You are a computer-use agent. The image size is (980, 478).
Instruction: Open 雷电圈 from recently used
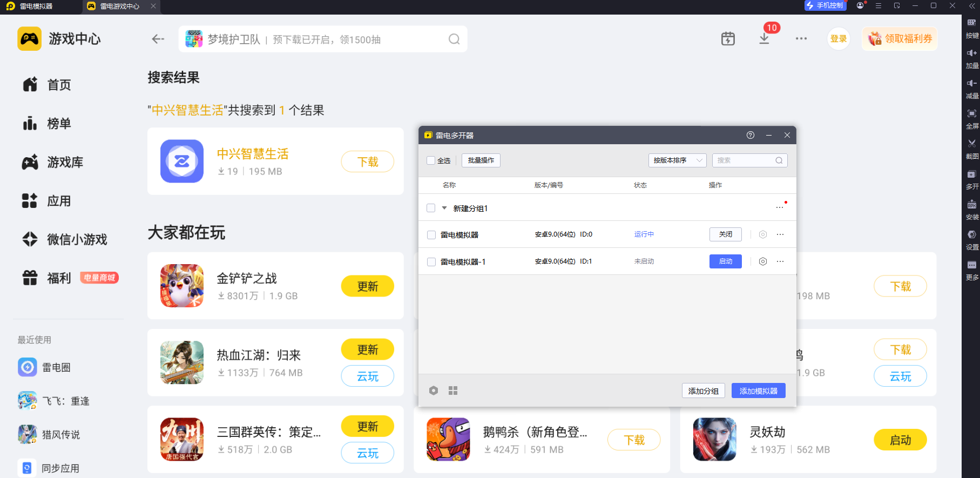tap(44, 367)
